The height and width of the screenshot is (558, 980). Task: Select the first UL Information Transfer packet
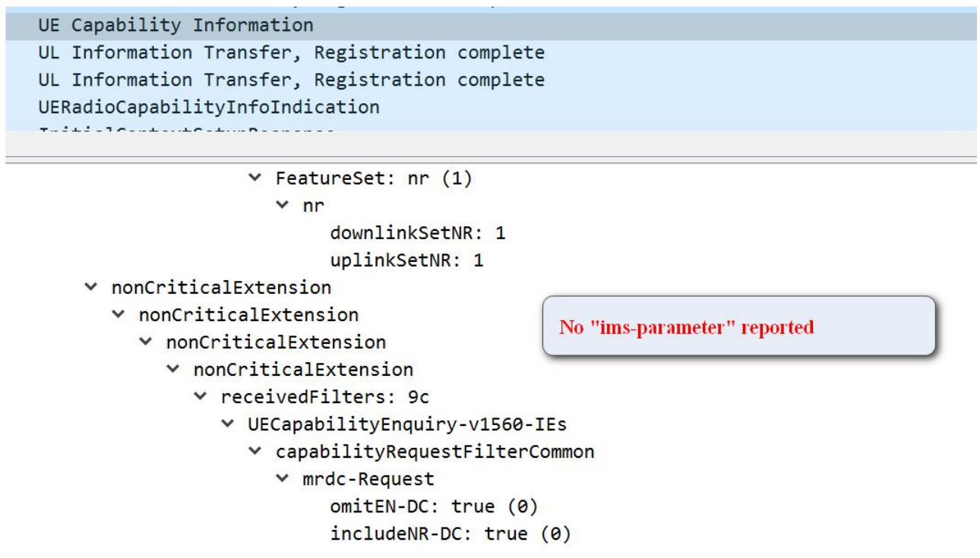(291, 52)
